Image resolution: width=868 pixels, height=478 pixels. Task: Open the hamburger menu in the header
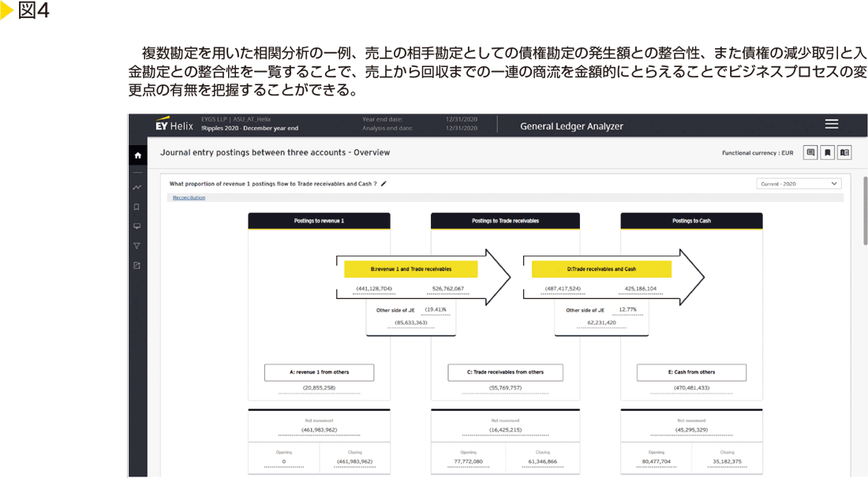[x=831, y=125]
